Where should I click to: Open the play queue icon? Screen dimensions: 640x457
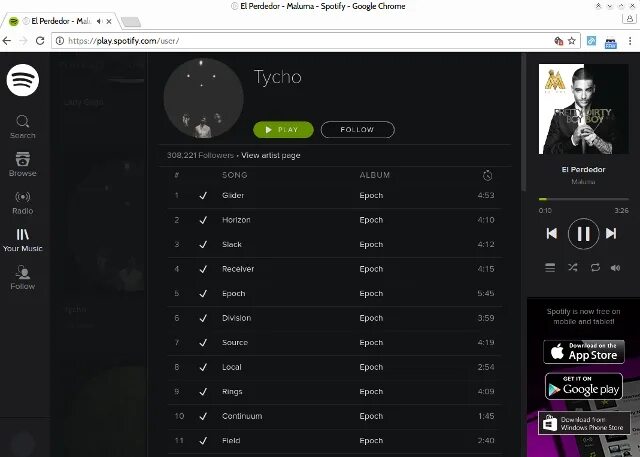tap(550, 268)
